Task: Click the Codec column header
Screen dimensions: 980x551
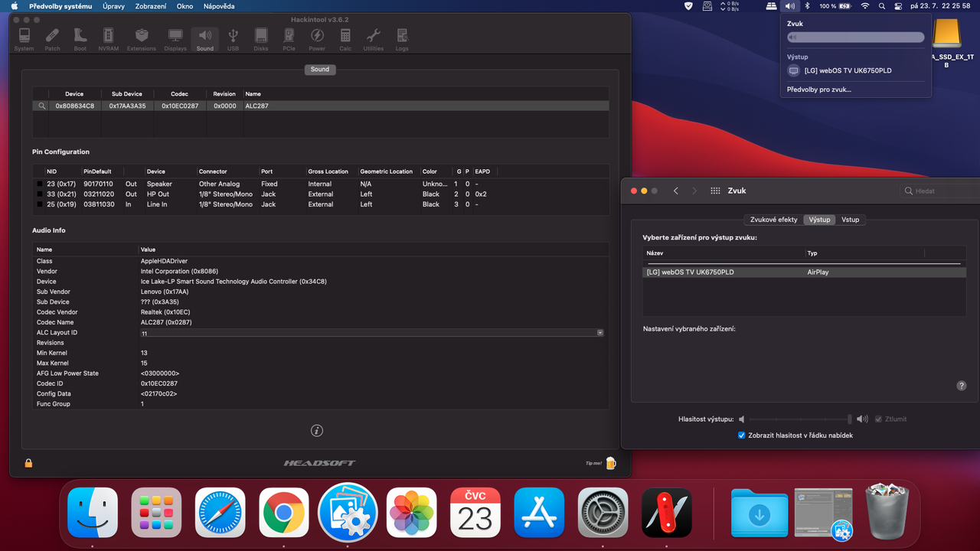Action: (x=179, y=94)
